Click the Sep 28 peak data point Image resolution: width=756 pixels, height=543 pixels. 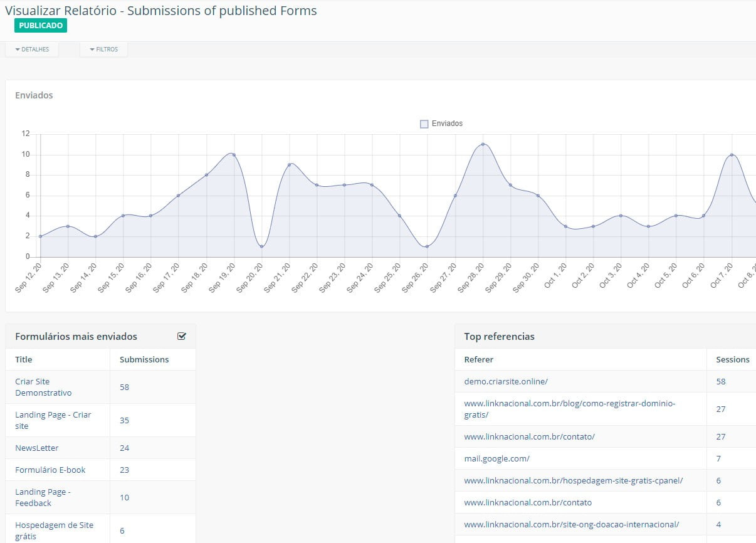pos(483,144)
